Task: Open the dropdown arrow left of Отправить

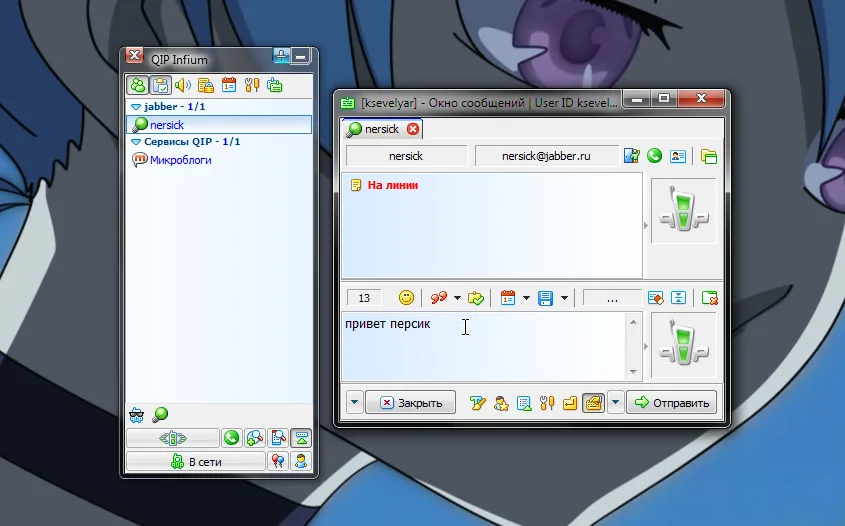Action: 616,403
